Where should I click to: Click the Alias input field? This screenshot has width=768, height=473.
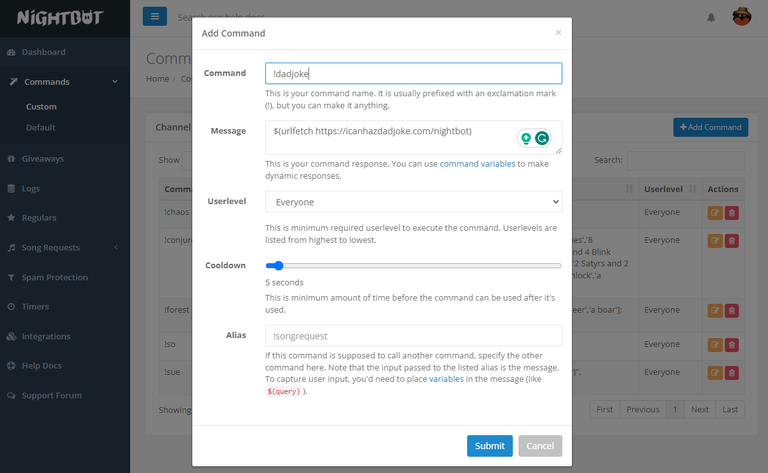[x=413, y=336]
